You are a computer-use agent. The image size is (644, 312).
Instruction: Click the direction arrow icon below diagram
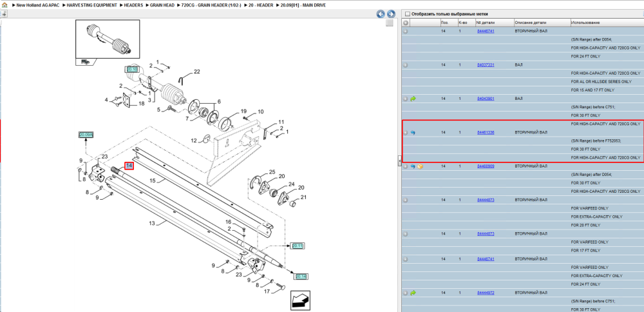(300, 300)
